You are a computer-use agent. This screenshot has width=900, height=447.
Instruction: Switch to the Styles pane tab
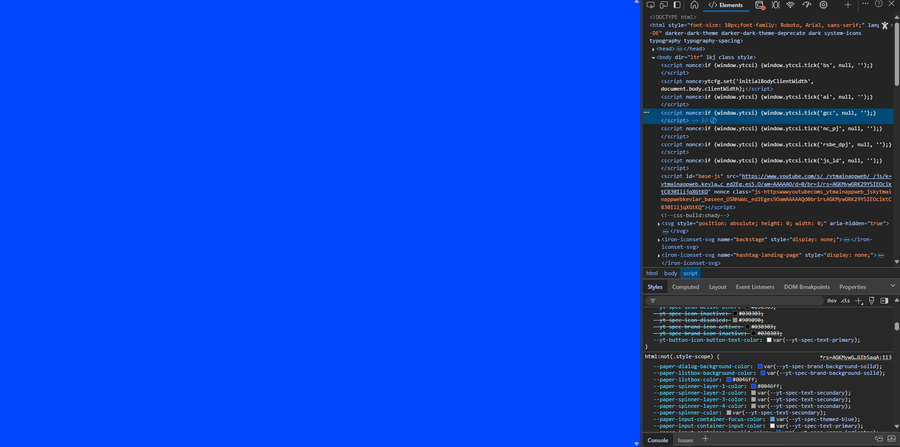tap(654, 287)
